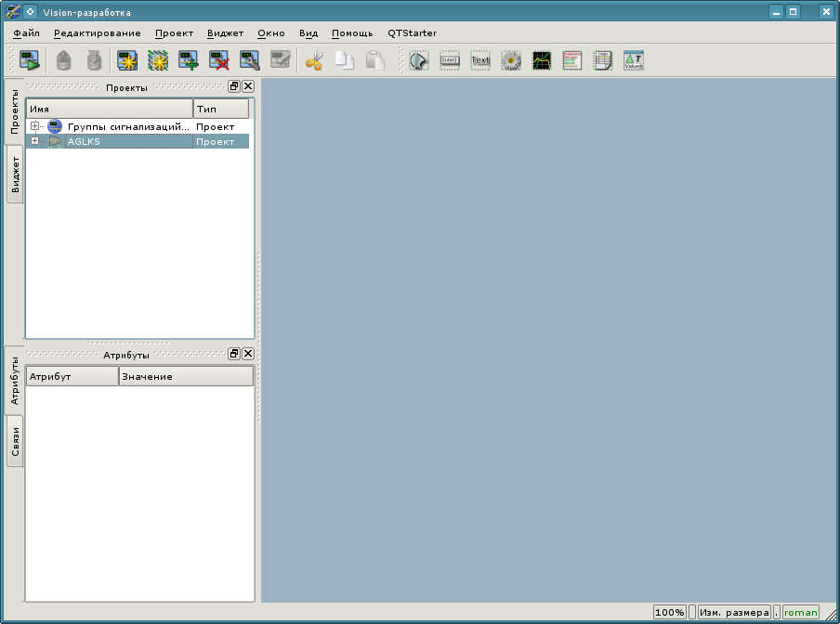Select the Enter form element widget icon
The width and height of the screenshot is (840, 624).
pos(450,61)
